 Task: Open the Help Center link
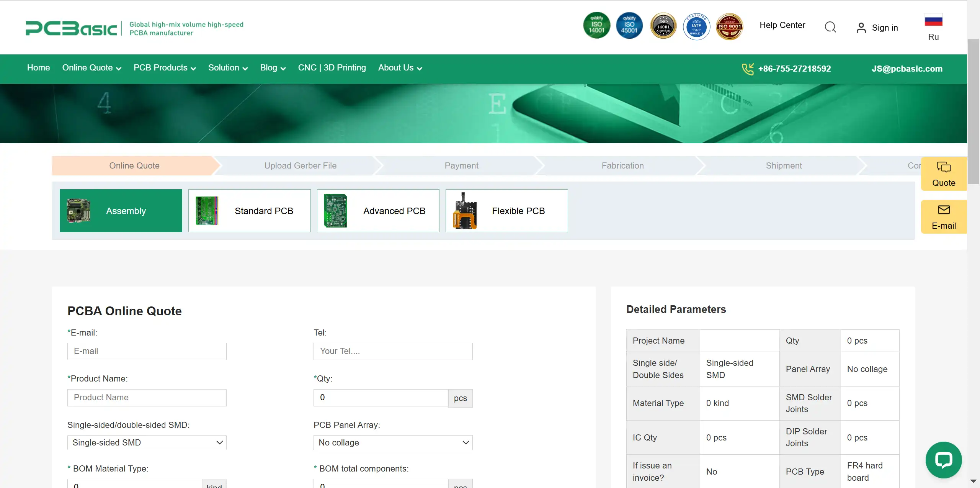pyautogui.click(x=782, y=25)
